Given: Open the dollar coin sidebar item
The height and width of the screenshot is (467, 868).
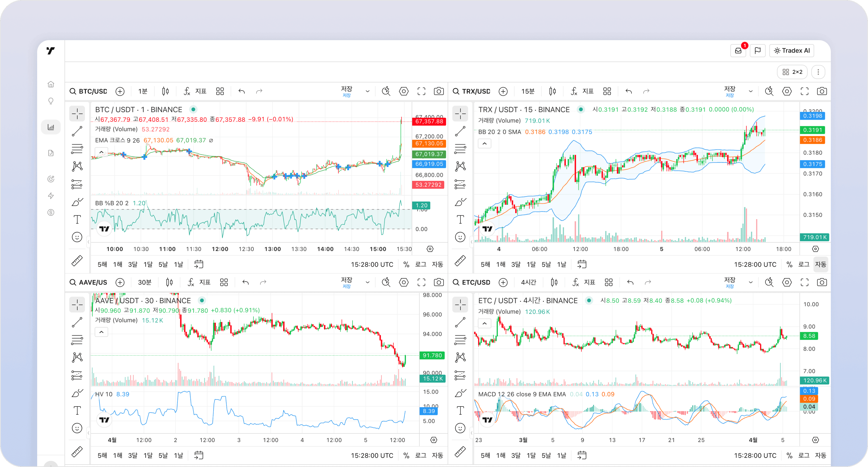Looking at the screenshot, I should pos(51,212).
